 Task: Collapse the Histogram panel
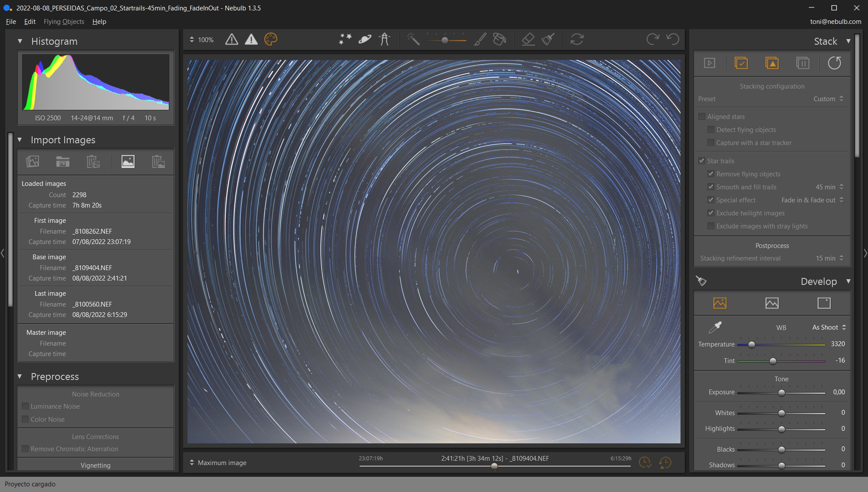click(x=20, y=41)
